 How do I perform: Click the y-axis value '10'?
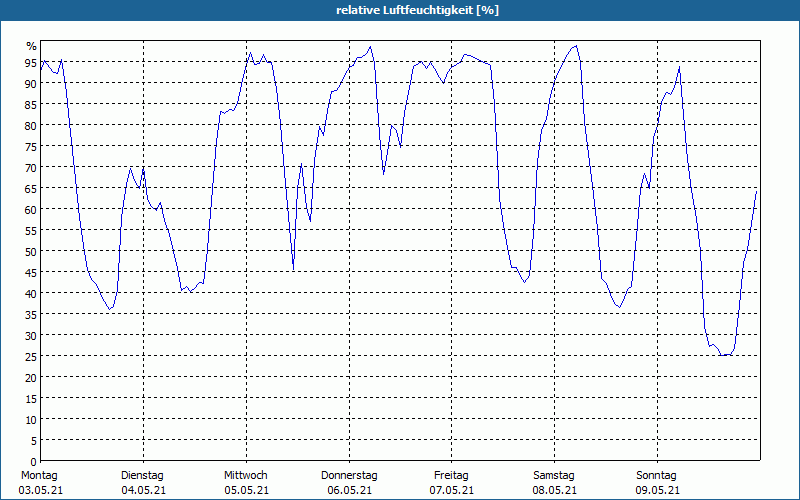coord(31,419)
